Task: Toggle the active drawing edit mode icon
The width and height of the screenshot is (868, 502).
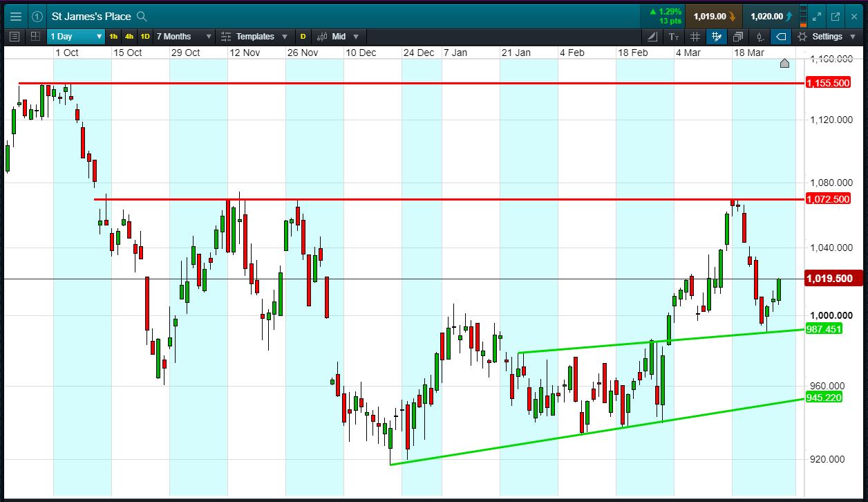Action: click(716, 37)
